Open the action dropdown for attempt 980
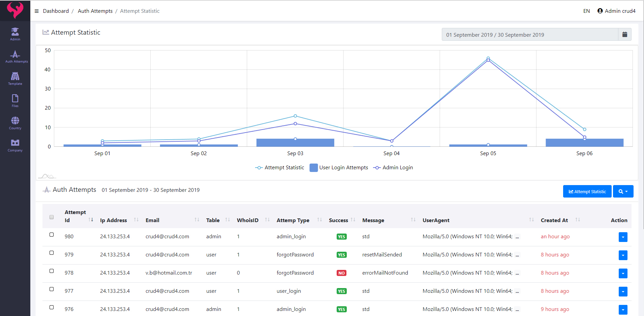This screenshot has height=316, width=644. (x=623, y=237)
